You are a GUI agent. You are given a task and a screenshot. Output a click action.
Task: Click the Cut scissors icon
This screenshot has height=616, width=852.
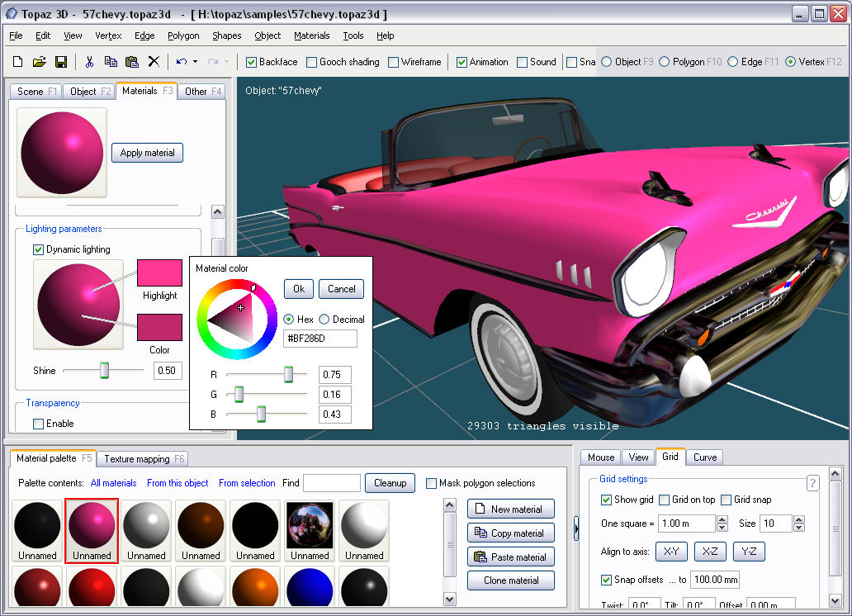pyautogui.click(x=89, y=62)
